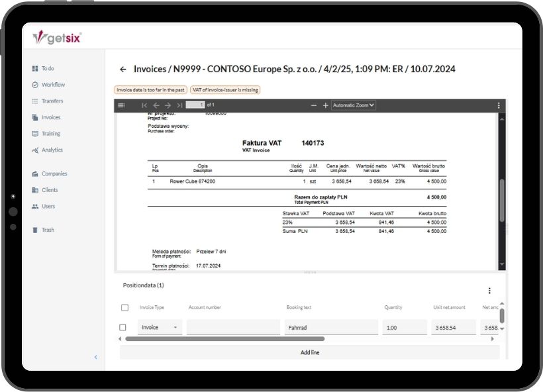Select Workflow menu item
The image size is (543, 392).
click(x=54, y=85)
